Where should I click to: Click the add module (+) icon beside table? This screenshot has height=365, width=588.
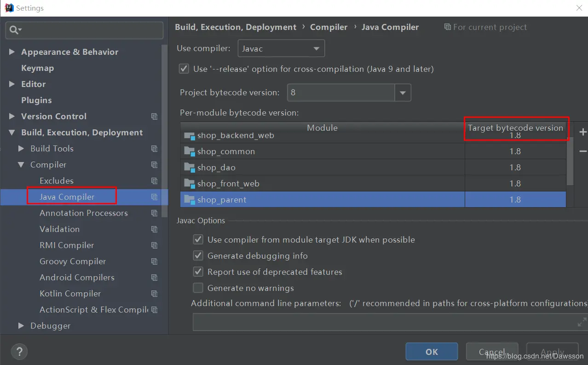click(x=582, y=132)
